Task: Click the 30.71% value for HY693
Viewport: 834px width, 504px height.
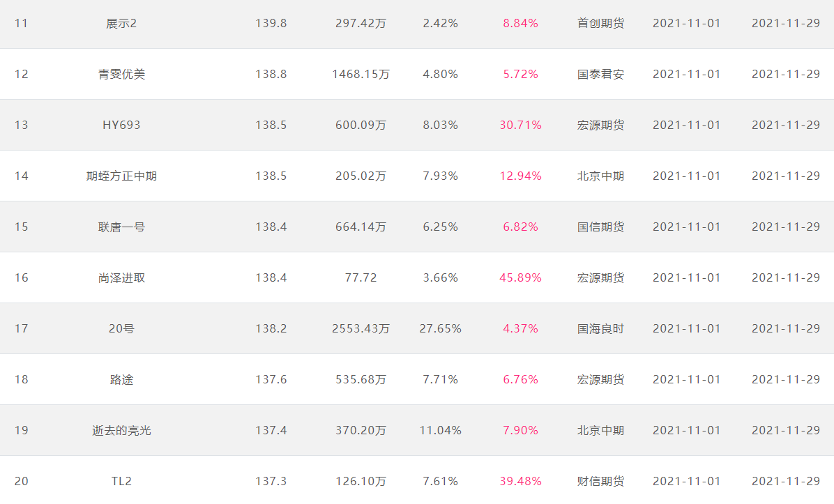Action: (x=520, y=125)
